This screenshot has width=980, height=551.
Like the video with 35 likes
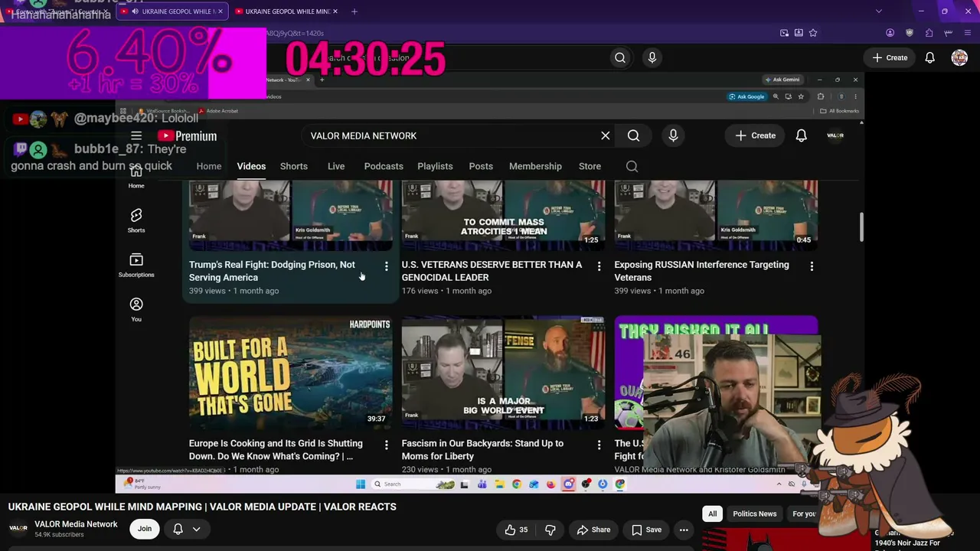[516, 530]
